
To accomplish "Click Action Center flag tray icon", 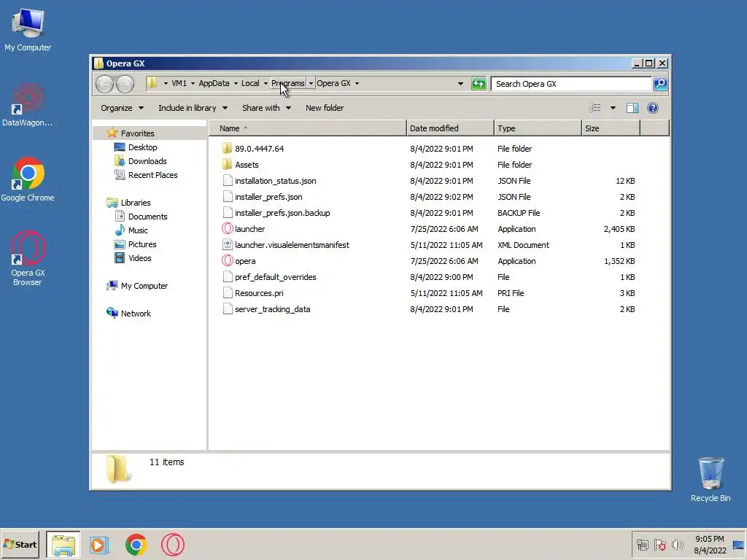I will click(659, 545).
